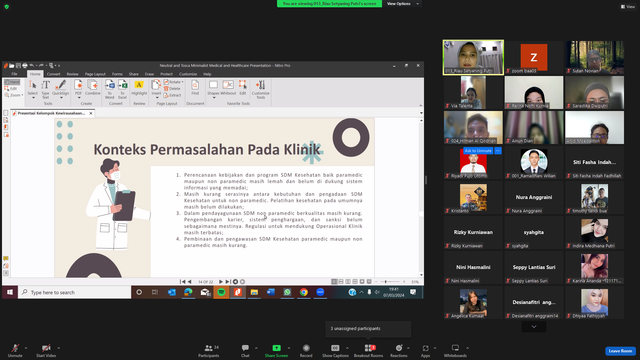
Task: Select Zoom Baa03 participant thumbnail
Action: point(533,57)
